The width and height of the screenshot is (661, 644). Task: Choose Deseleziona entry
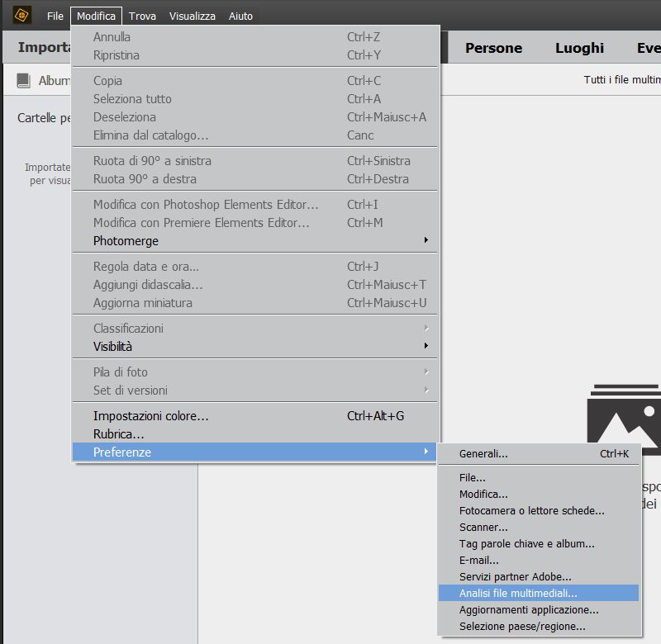pos(255,117)
